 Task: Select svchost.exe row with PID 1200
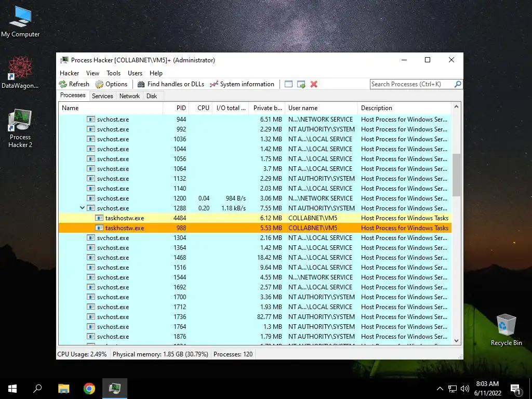click(255, 198)
